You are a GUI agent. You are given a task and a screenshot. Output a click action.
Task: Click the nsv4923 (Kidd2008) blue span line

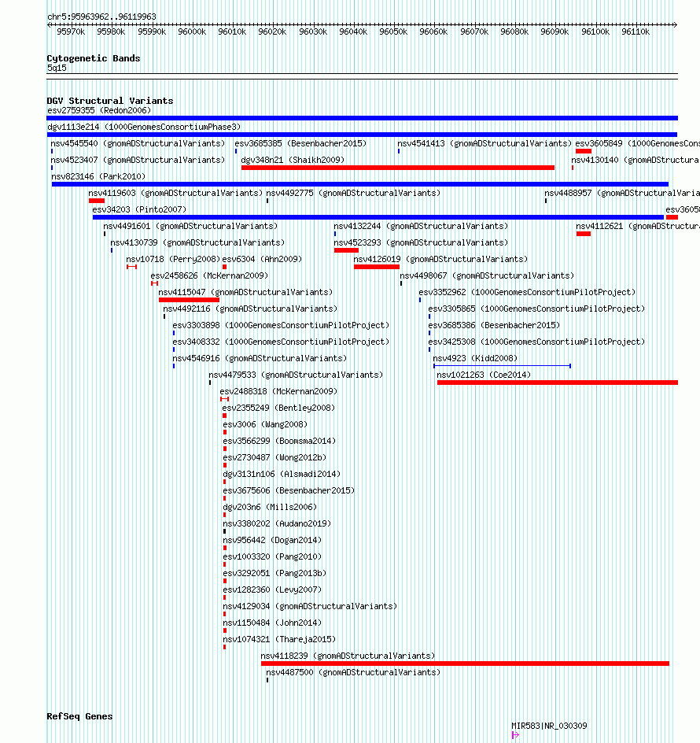pyautogui.click(x=502, y=366)
